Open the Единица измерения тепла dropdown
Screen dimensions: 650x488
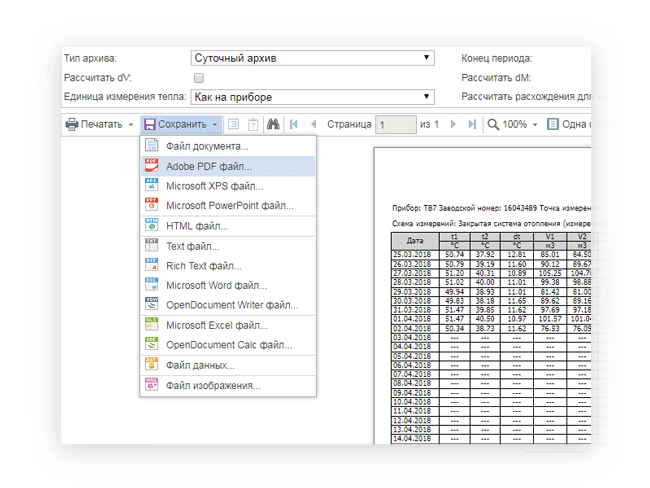click(x=313, y=97)
